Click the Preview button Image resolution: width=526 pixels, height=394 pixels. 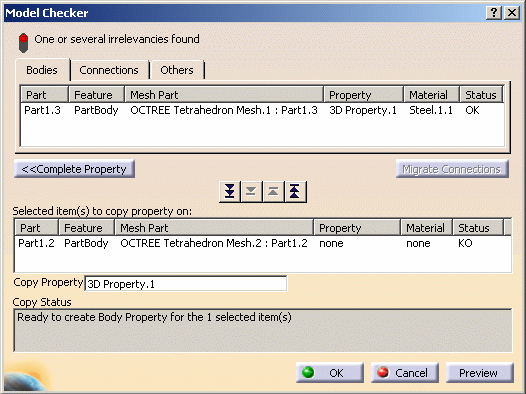point(479,373)
